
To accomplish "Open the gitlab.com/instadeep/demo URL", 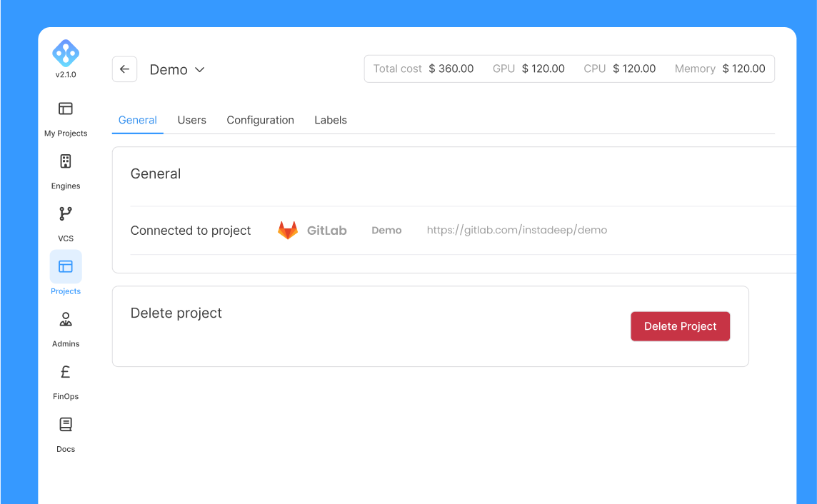I will pyautogui.click(x=517, y=230).
